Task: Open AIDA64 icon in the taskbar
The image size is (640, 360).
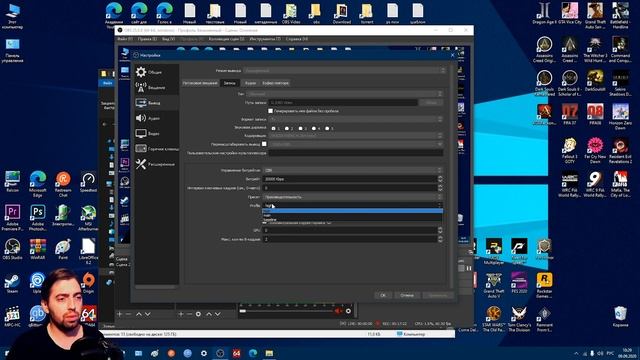Action: tap(236, 353)
